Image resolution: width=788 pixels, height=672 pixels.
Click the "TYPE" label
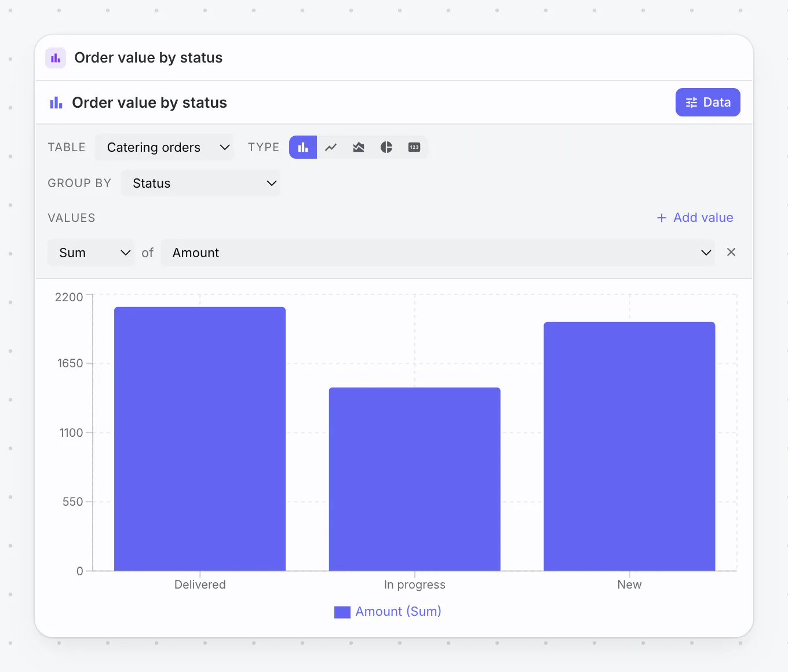click(x=264, y=147)
